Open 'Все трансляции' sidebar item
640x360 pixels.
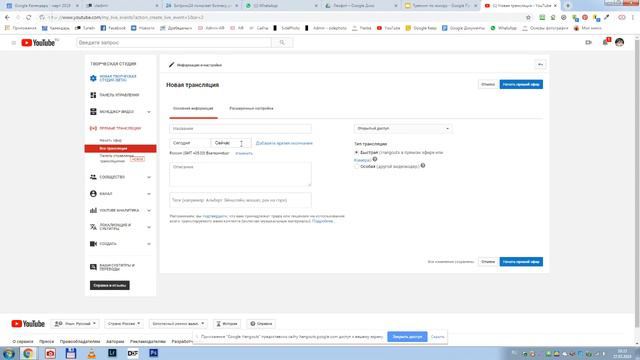coord(120,149)
